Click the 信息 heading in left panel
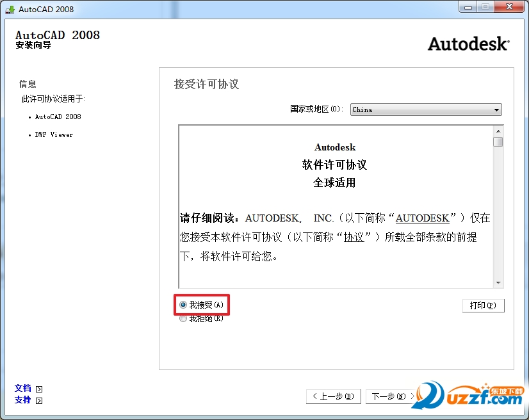This screenshot has width=529, height=420. point(28,84)
